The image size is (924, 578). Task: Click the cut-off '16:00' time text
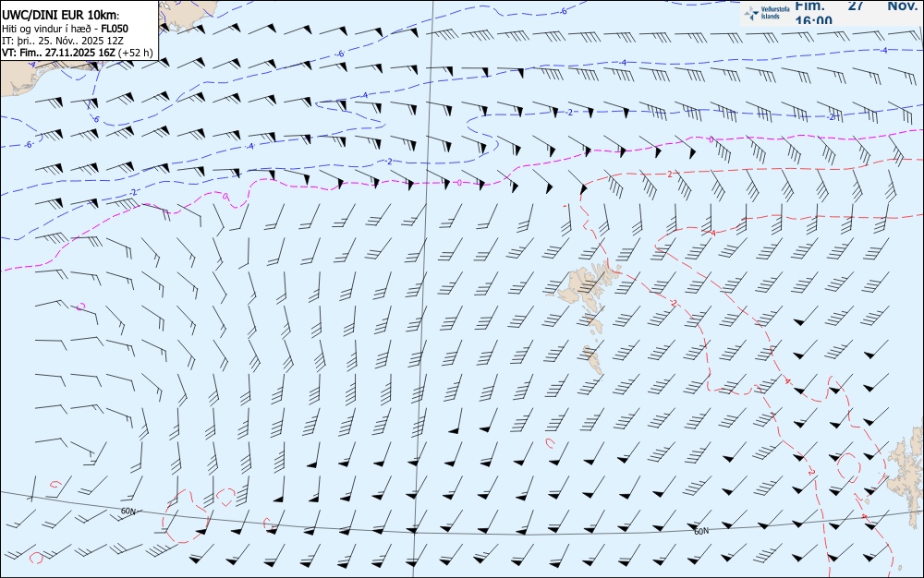click(x=813, y=20)
